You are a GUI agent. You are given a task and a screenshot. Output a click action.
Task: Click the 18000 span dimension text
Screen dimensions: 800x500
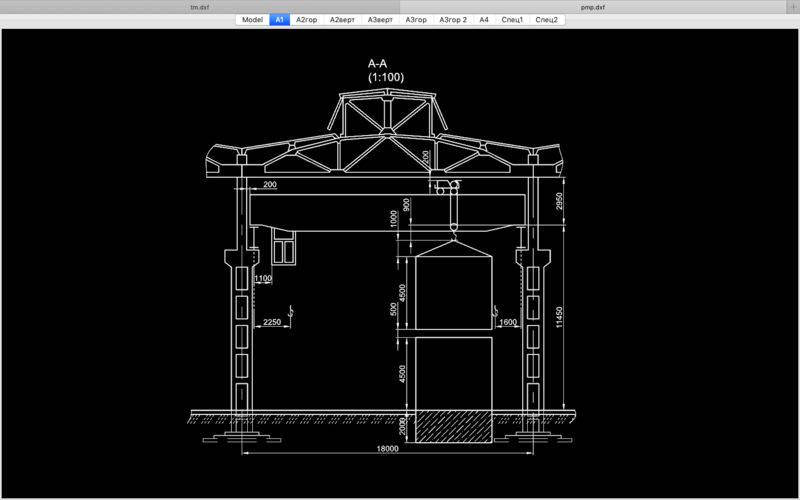coord(387,448)
